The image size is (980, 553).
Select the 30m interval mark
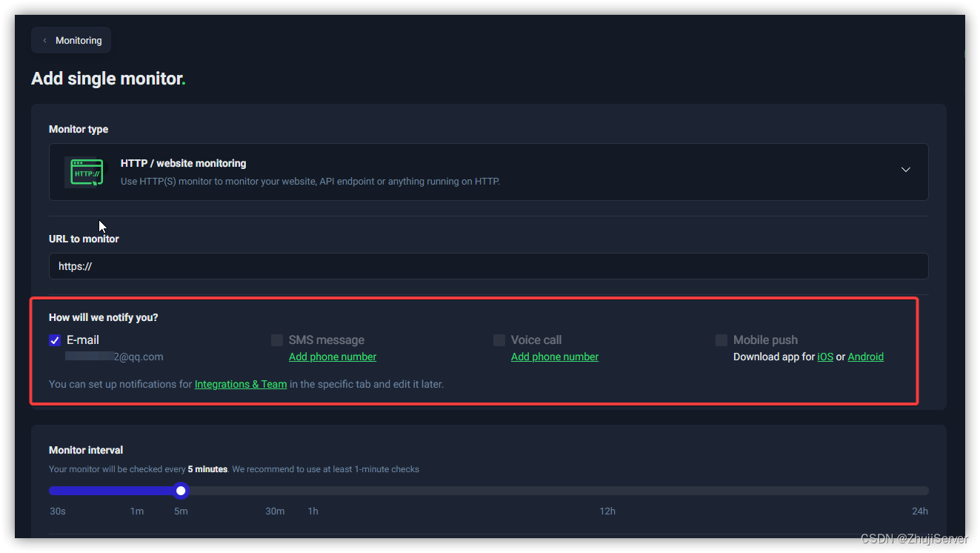(x=276, y=511)
